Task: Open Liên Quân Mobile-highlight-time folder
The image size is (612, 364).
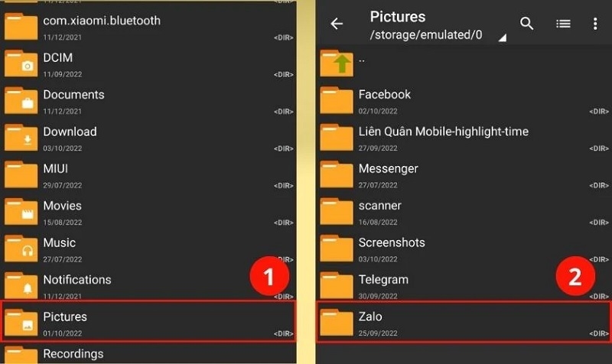Action: [443, 132]
